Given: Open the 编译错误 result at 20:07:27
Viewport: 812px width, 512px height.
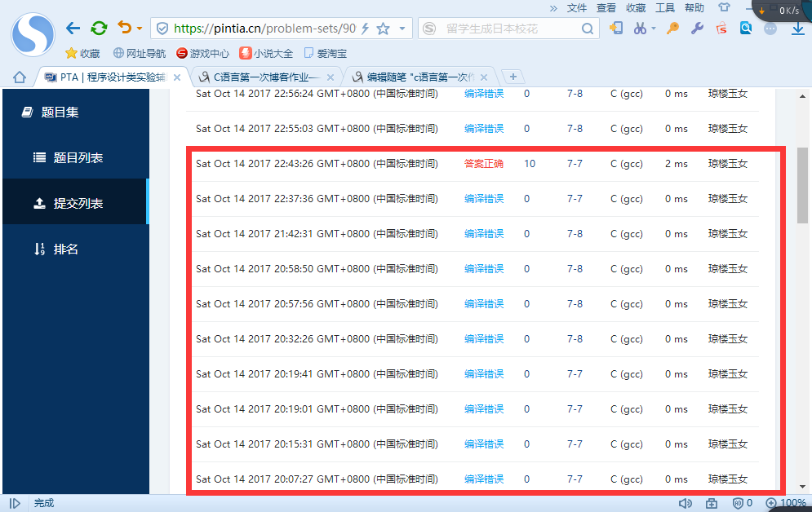Looking at the screenshot, I should [484, 479].
